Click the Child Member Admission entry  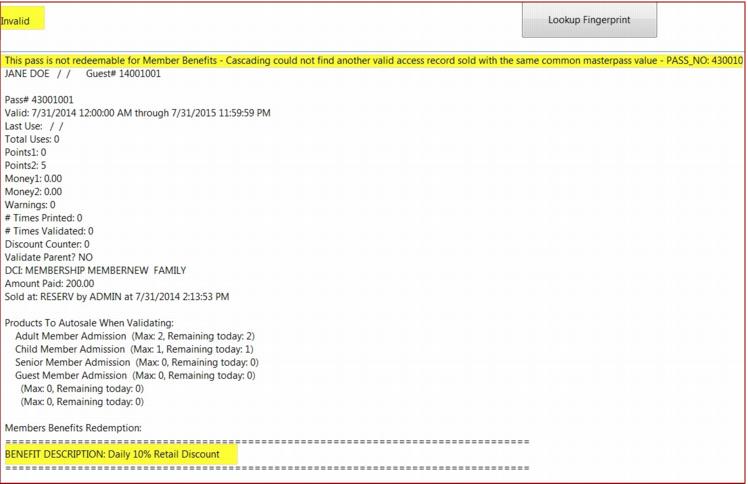[x=134, y=349]
